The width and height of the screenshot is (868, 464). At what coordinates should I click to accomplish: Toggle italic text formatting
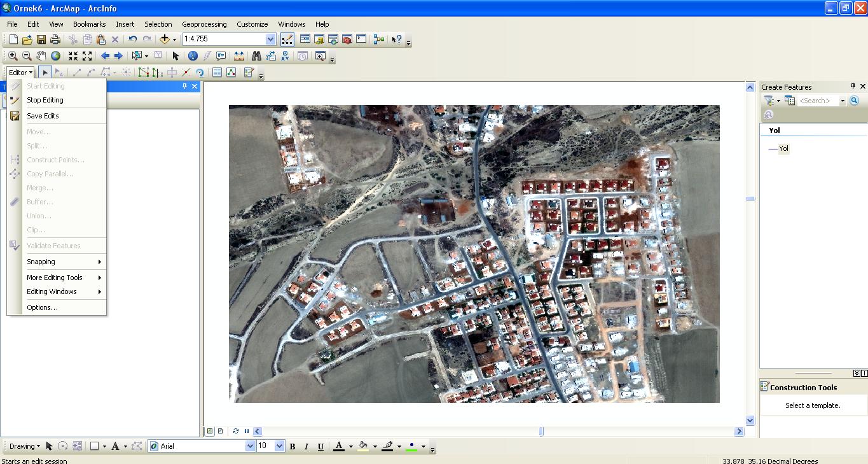click(307, 446)
